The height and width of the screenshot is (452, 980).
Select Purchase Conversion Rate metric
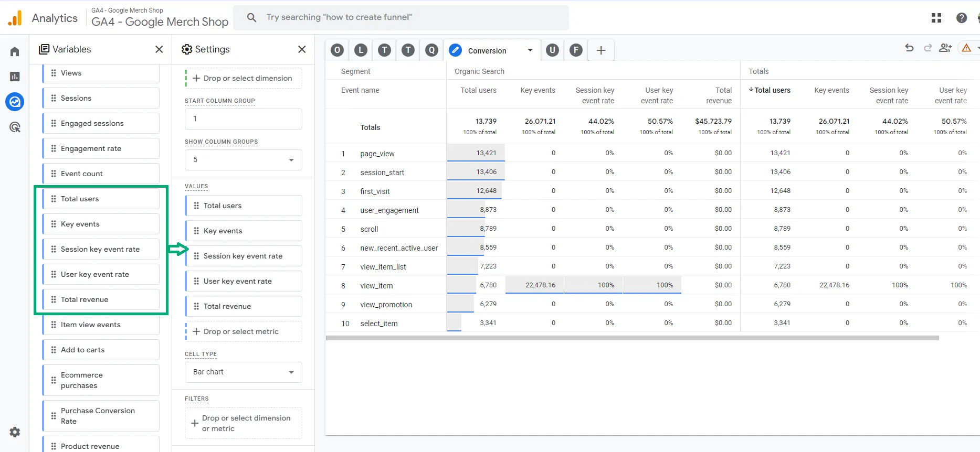pos(101,416)
